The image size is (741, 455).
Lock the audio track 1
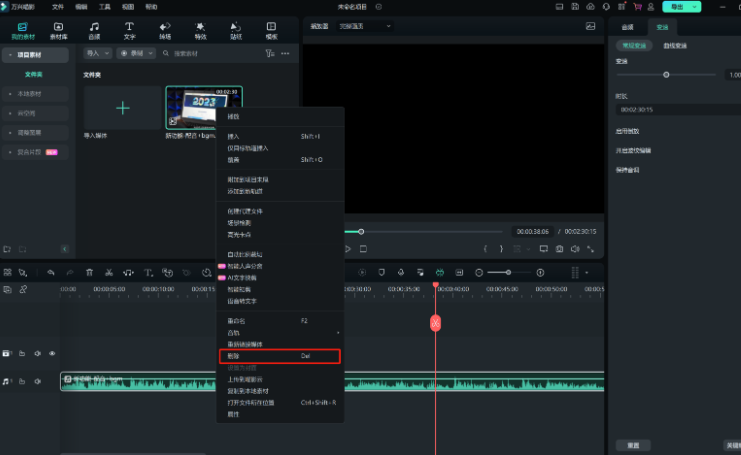coord(22,381)
